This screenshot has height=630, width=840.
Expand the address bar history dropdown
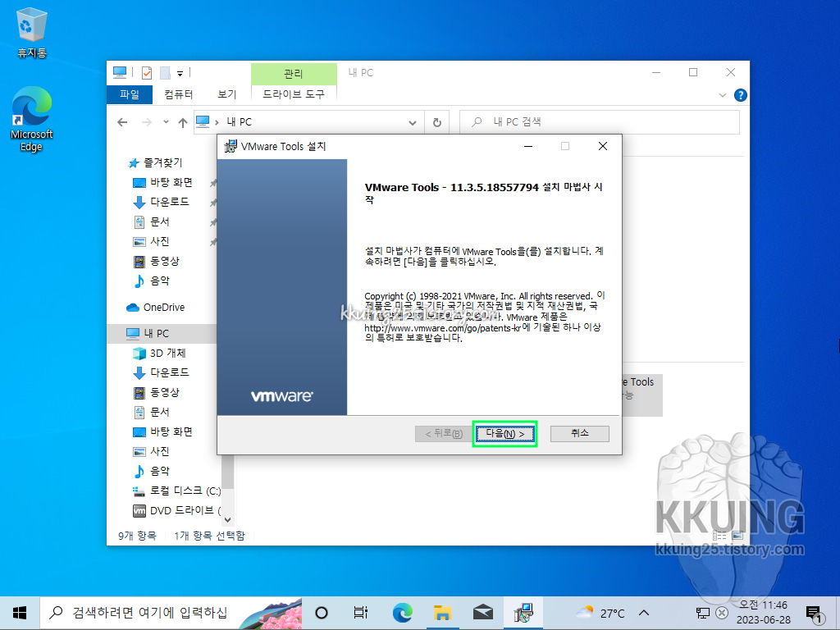413,123
